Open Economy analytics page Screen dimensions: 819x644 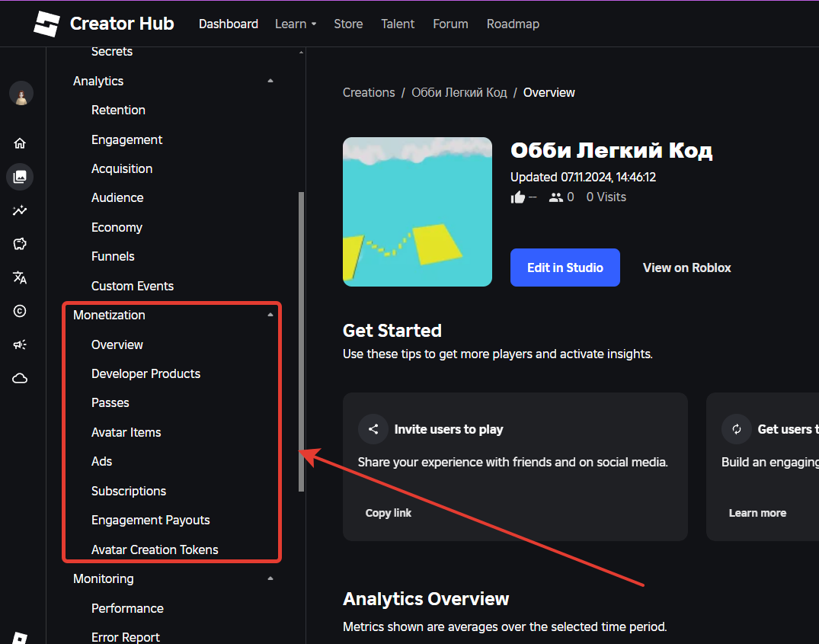tap(117, 227)
